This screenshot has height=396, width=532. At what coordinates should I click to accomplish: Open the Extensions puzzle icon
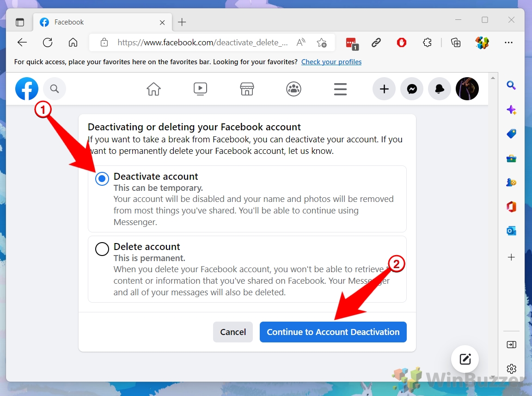pos(427,43)
